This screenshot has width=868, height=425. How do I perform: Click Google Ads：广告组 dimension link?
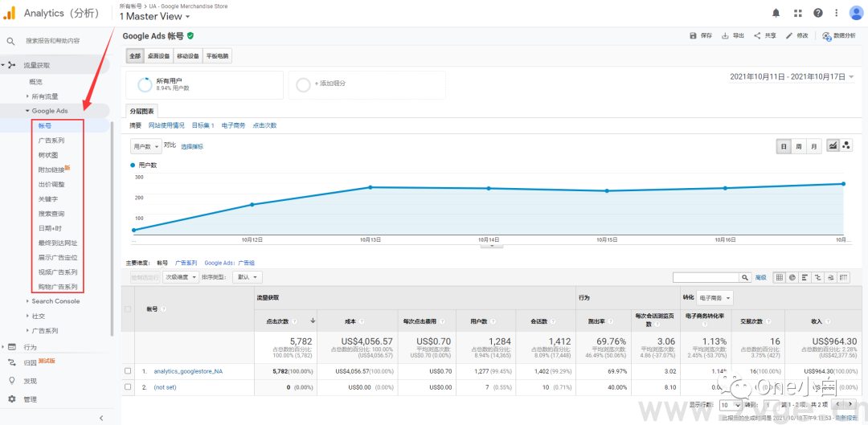pos(229,263)
